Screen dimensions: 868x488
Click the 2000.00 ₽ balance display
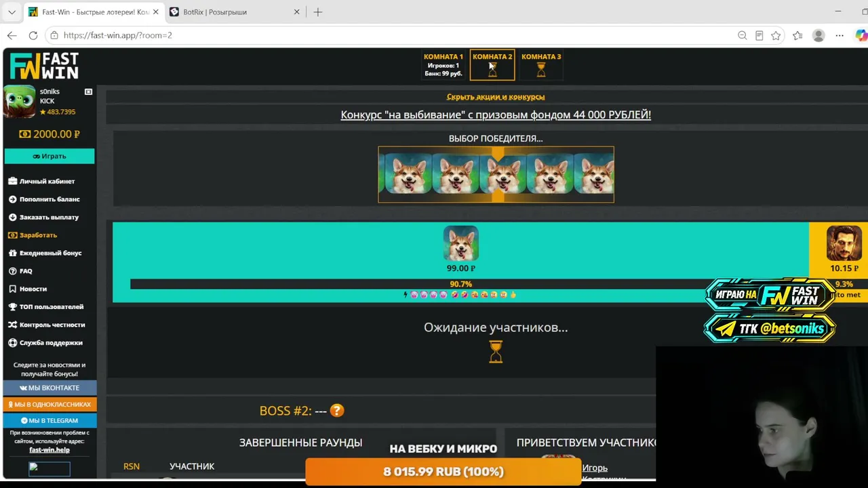[x=50, y=134]
